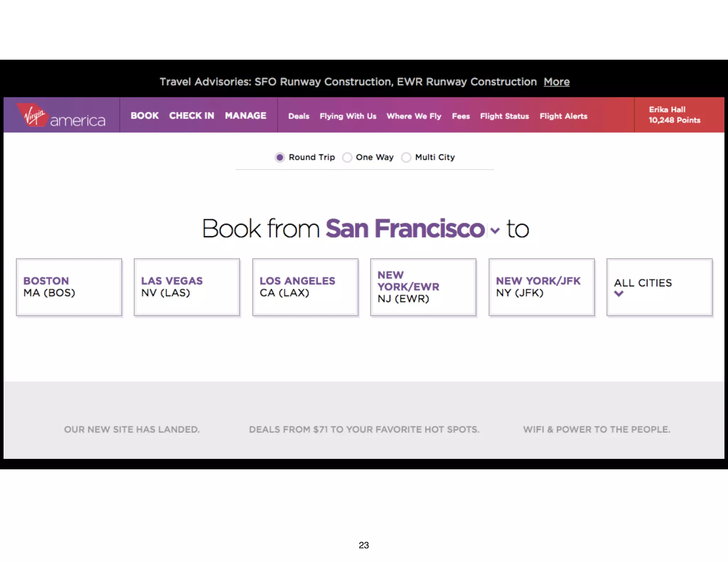Select the Multi City radio button

(406, 157)
